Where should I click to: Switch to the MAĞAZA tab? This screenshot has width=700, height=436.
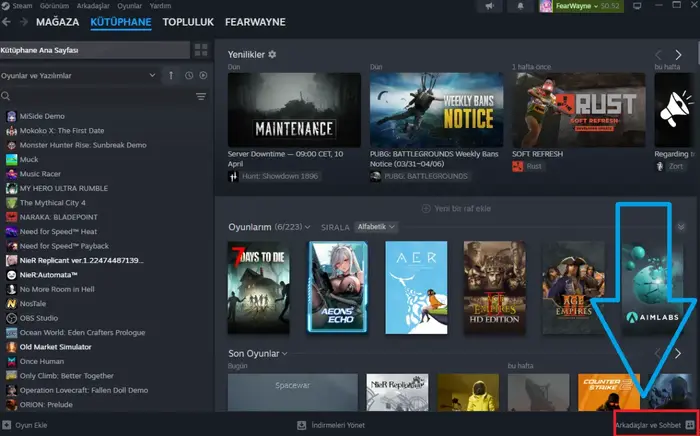pyautogui.click(x=58, y=22)
